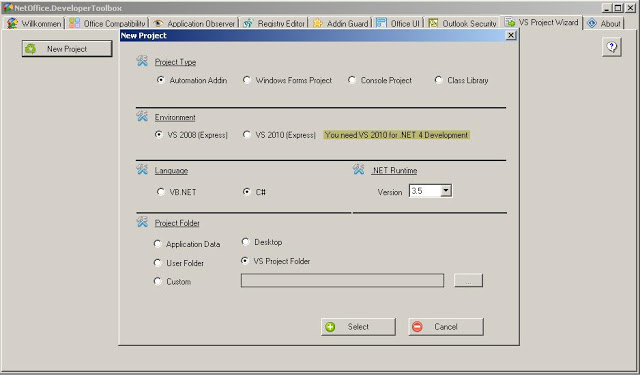The width and height of the screenshot is (640, 376).
Task: Click the Willkommen tab icon
Action: [12, 23]
